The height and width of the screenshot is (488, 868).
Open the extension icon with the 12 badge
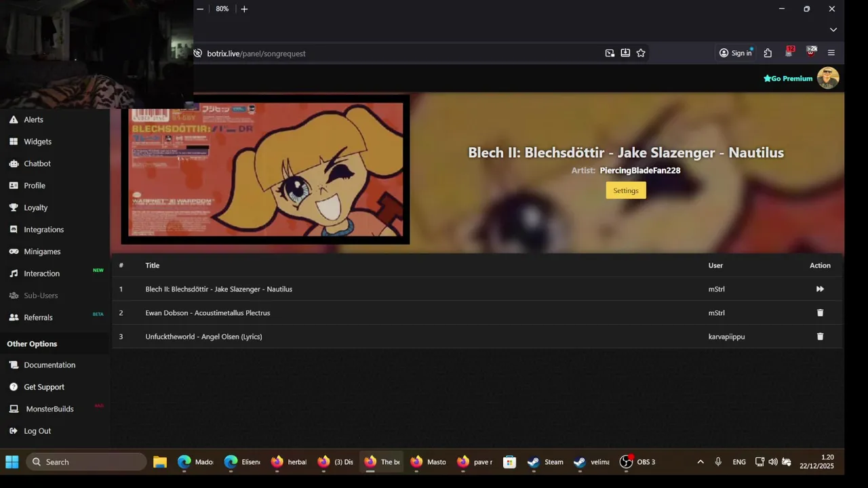(789, 52)
